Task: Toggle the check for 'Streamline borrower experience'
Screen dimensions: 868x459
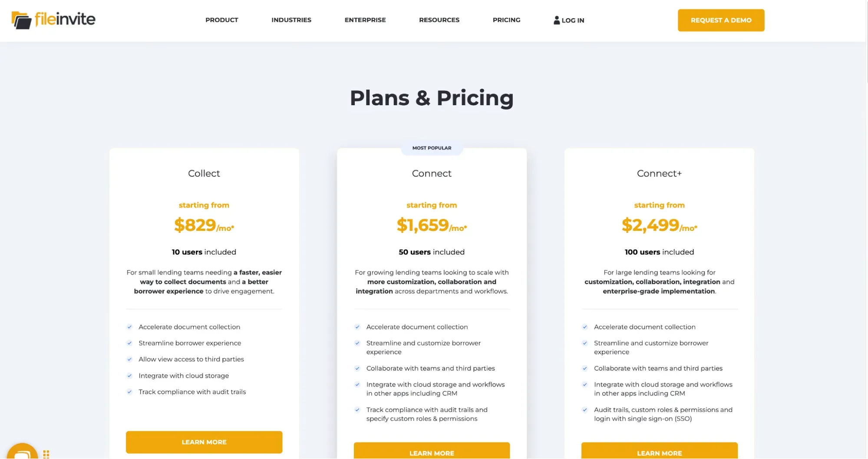Action: pyautogui.click(x=129, y=343)
